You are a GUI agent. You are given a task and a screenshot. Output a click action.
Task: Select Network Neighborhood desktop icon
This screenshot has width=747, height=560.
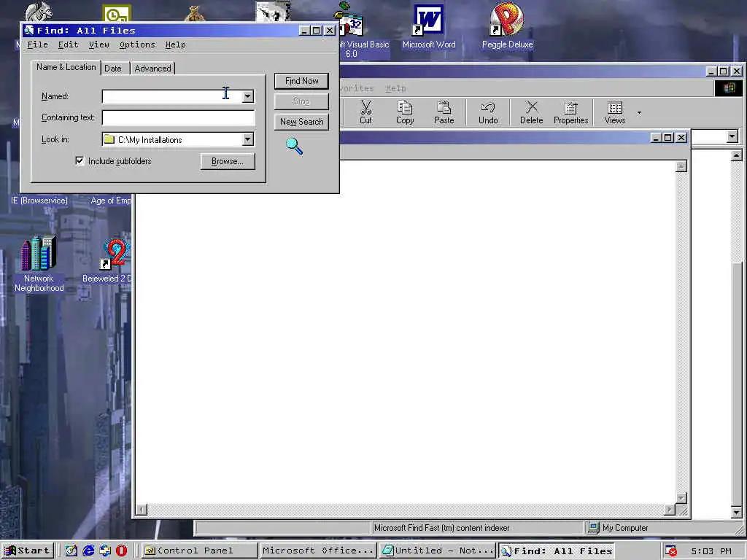click(39, 264)
